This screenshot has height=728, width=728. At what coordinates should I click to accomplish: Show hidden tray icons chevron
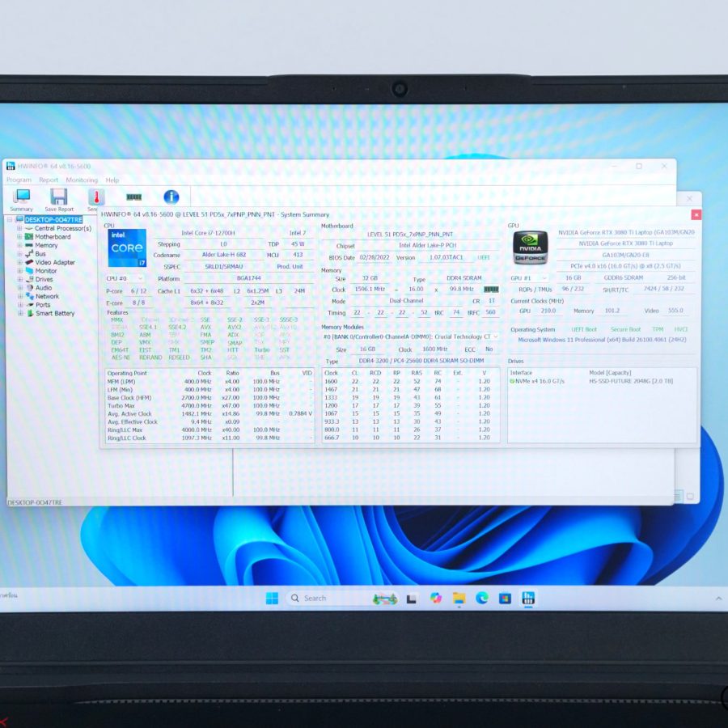coord(718,599)
